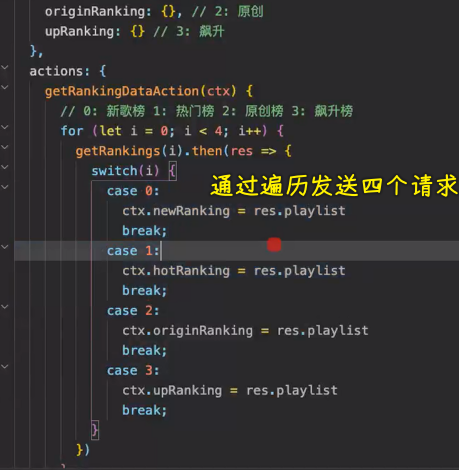Viewport: 459px width, 470px height.
Task: Click the 'switch' keyword
Action: pyautogui.click(x=114, y=171)
